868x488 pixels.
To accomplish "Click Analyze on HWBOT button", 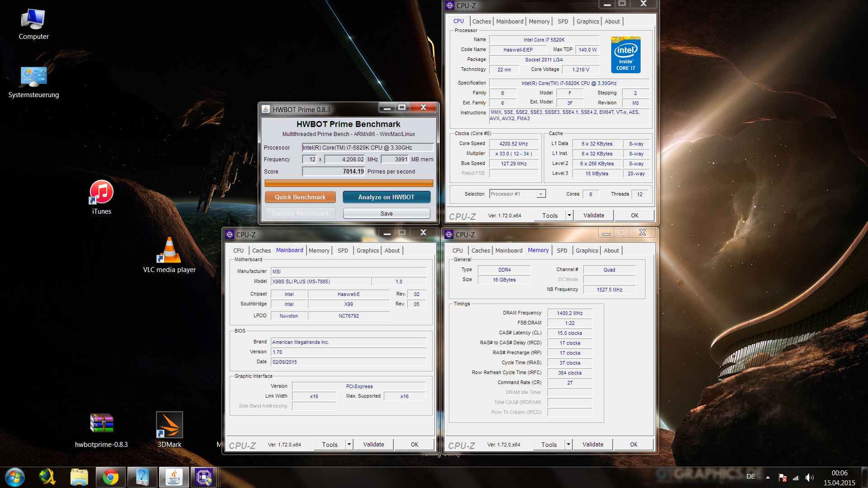I will [386, 197].
